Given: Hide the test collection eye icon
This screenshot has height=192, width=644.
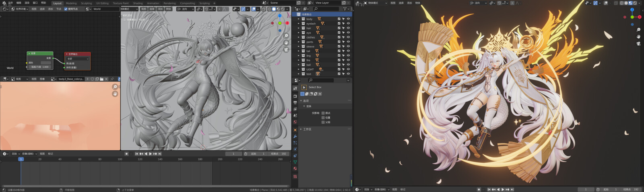Looking at the screenshot, I should [x=348, y=74].
